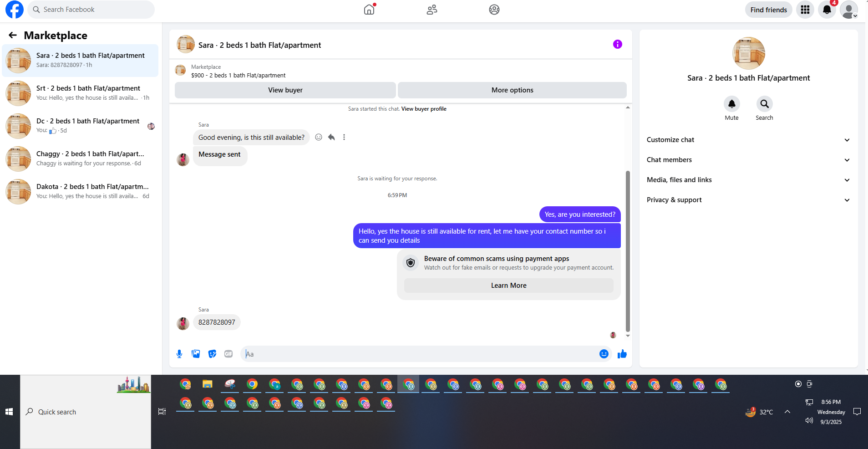The image size is (868, 449).
Task: Open More options for the listing
Action: pyautogui.click(x=513, y=90)
